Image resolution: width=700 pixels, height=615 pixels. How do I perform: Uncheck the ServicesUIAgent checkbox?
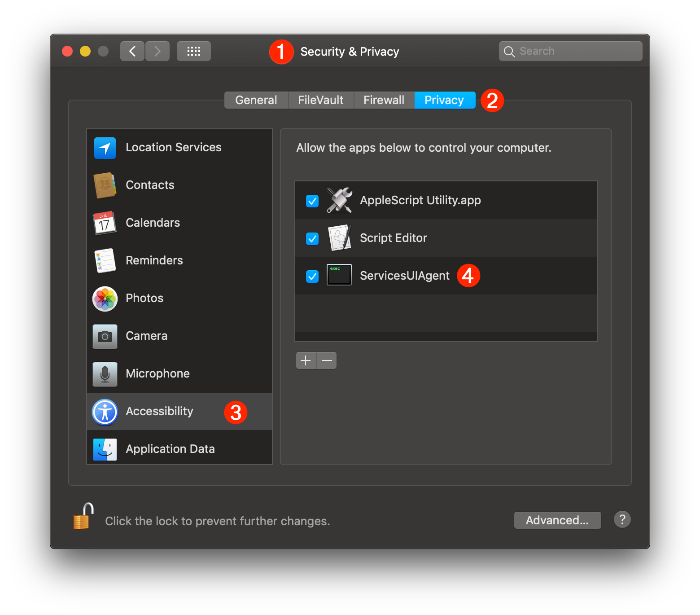(312, 276)
